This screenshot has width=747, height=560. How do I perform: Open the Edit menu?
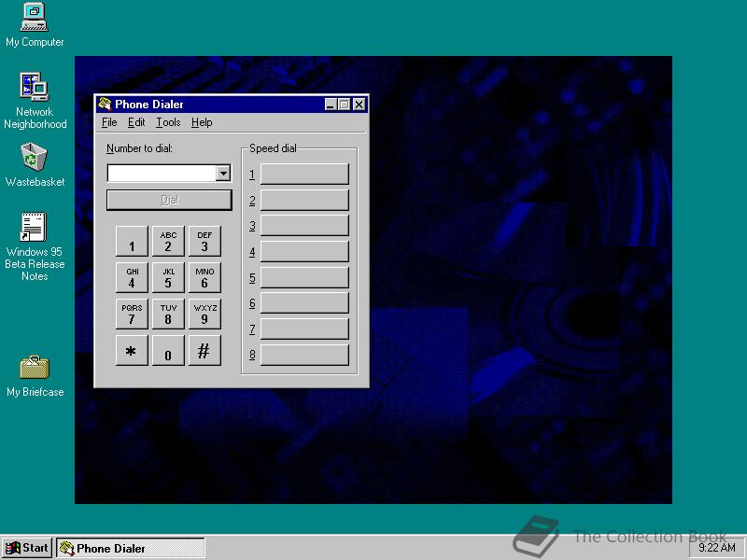(x=136, y=122)
